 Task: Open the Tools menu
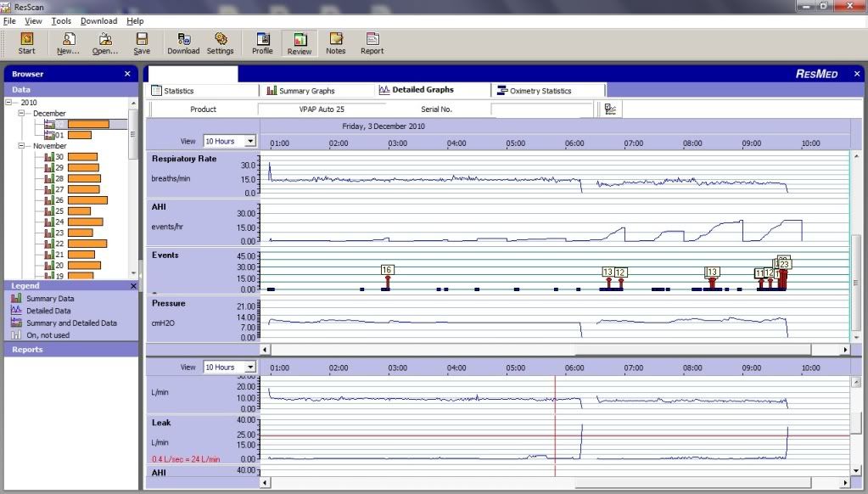click(x=61, y=21)
